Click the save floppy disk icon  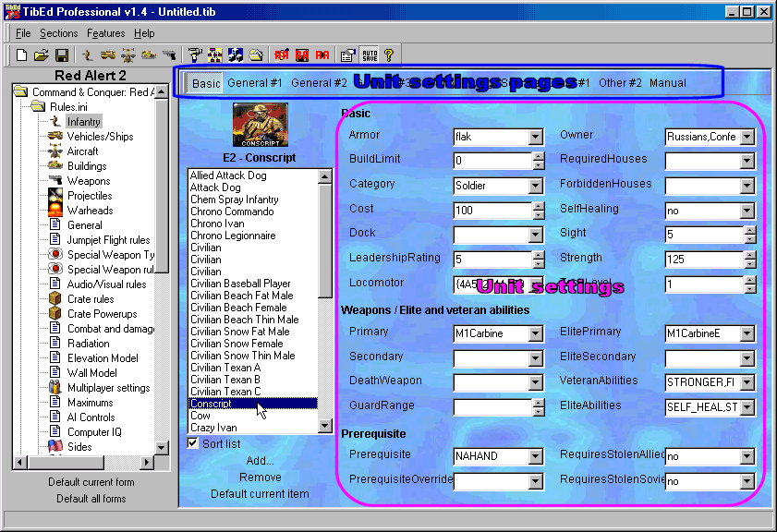click(x=62, y=55)
